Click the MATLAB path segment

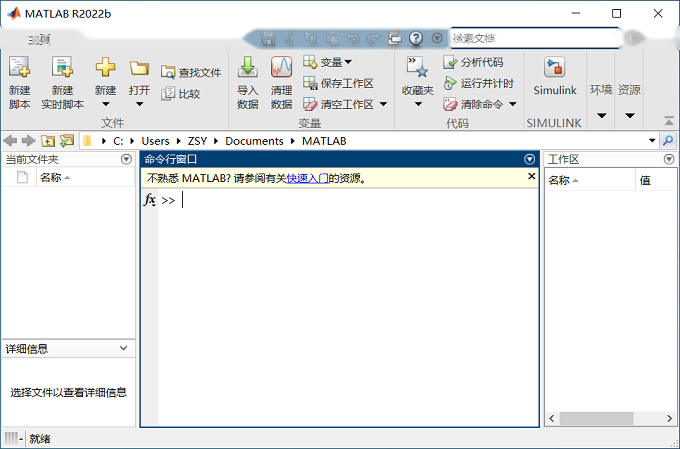point(324,141)
